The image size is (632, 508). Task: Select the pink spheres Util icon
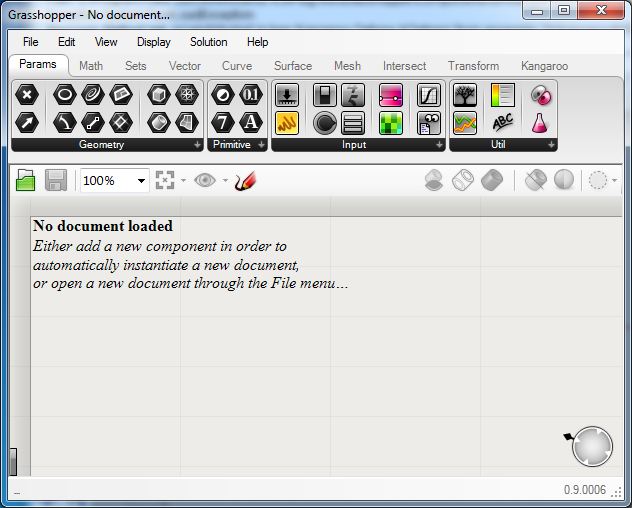click(541, 95)
